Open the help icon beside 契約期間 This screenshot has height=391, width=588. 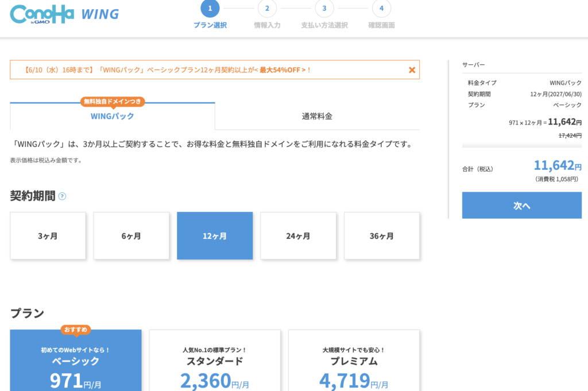pyautogui.click(x=62, y=196)
